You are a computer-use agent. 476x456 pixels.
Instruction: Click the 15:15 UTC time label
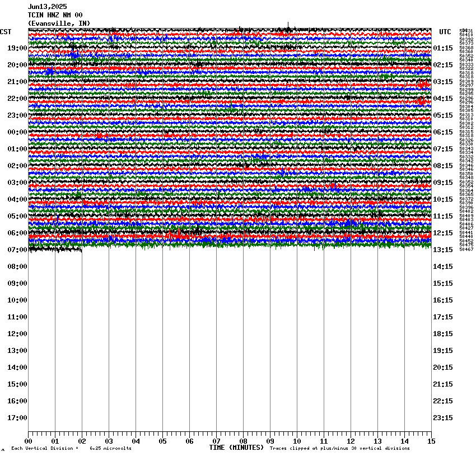coord(443,283)
